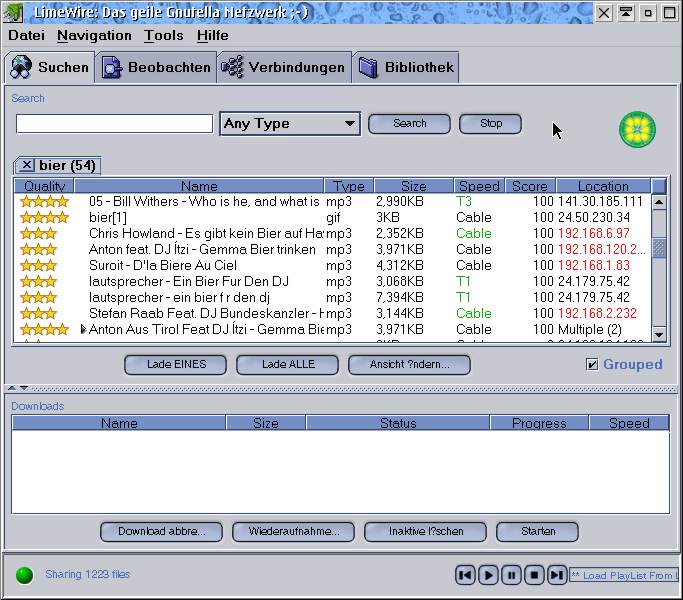Select lautsprecher - Ein Bier Fur Den DJ
683x600 pixels.
[x=333, y=281]
